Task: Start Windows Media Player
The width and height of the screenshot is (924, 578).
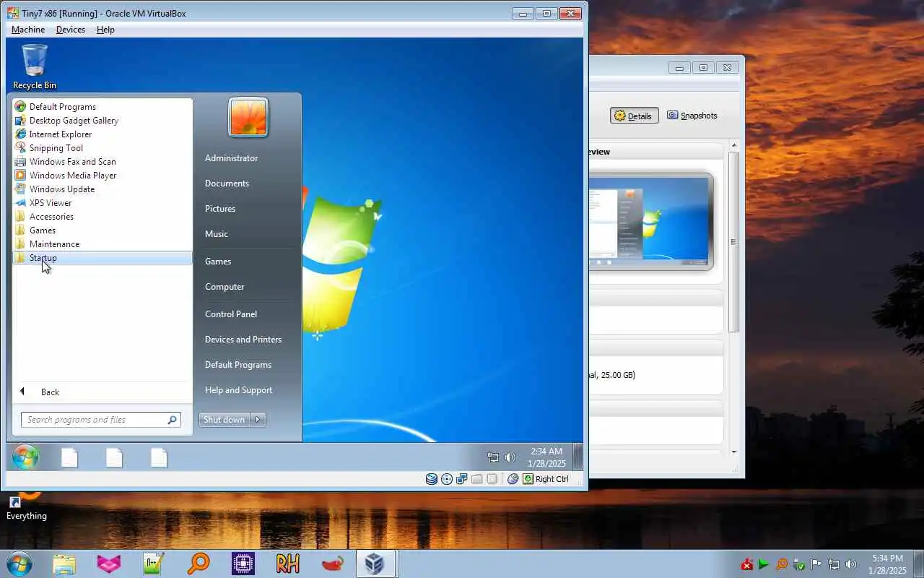Action: pyautogui.click(x=73, y=176)
